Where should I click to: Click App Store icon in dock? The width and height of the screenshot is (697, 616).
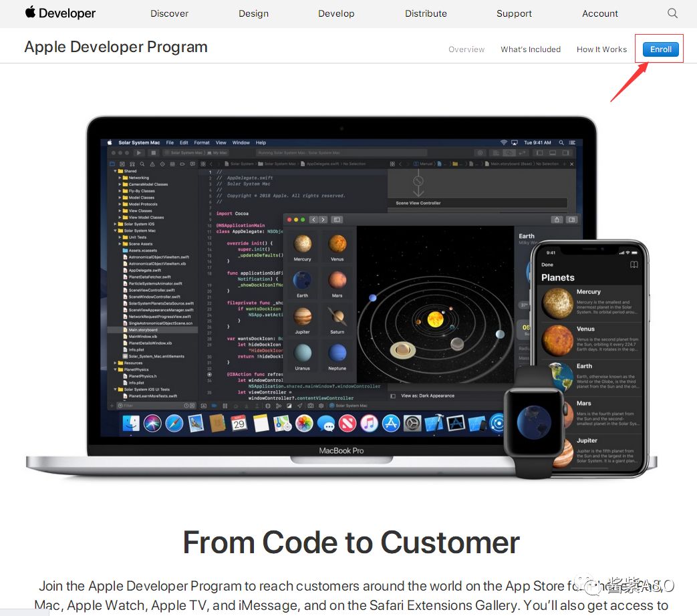click(391, 423)
